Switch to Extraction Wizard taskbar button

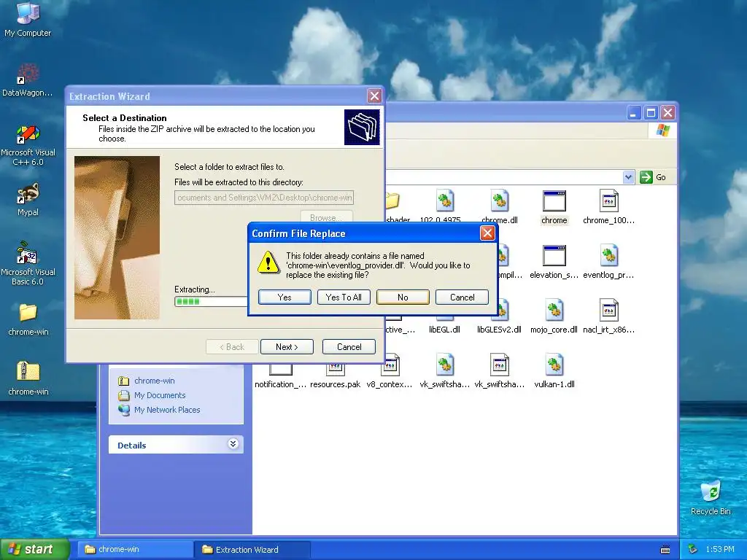[252, 550]
